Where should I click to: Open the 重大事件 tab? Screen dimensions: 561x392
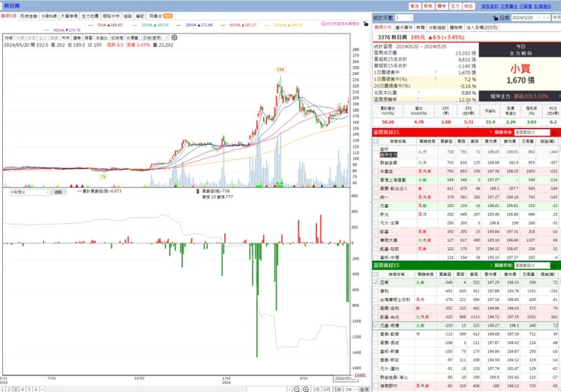(404, 27)
